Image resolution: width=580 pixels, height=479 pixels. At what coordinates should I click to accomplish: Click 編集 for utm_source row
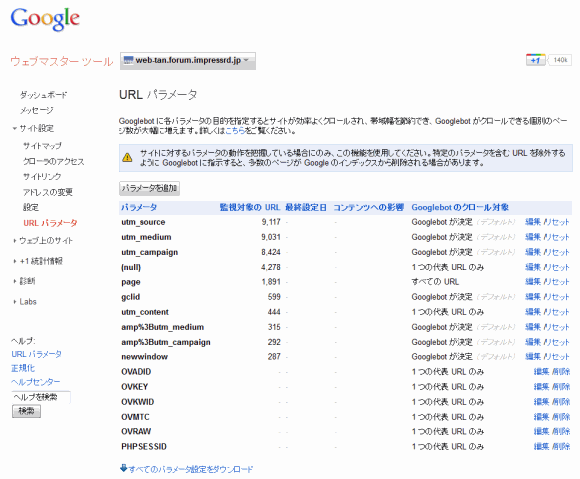[x=533, y=222]
